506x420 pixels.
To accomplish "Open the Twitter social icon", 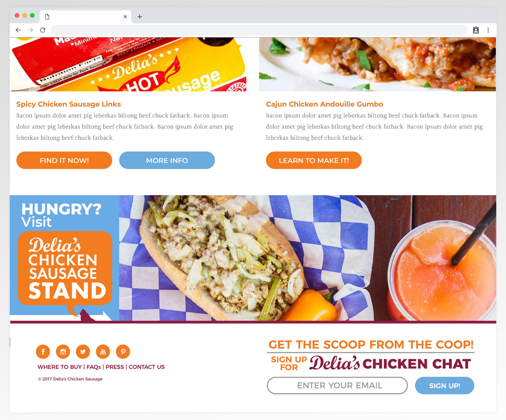I will coord(83,352).
